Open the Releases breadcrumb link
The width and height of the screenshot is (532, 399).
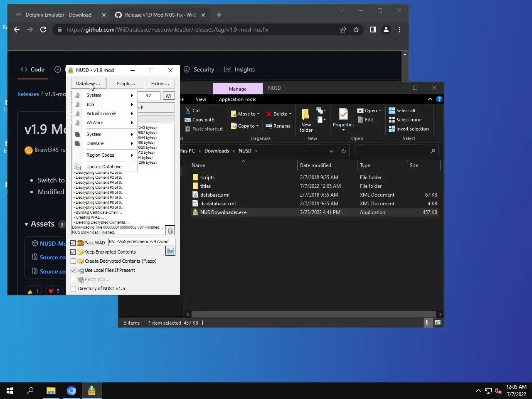28,94
